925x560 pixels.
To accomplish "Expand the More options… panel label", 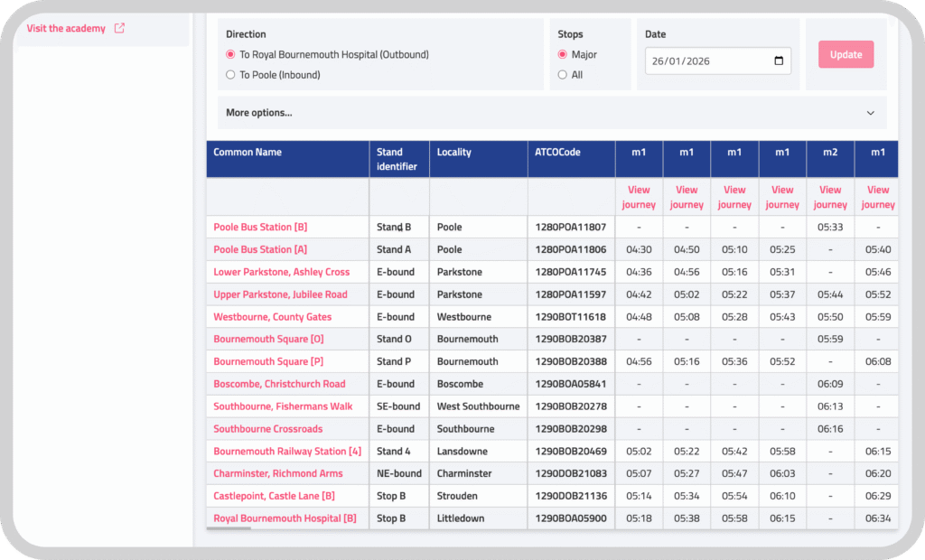I will tap(259, 113).
